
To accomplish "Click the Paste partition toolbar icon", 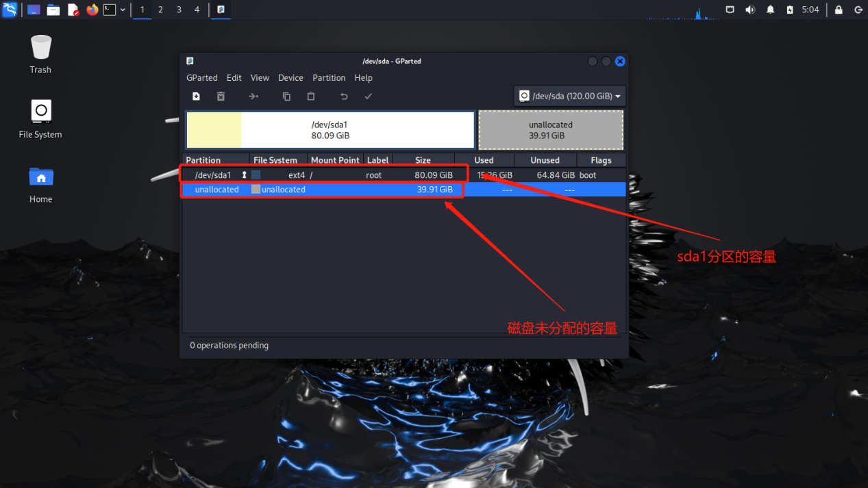I will tap(311, 97).
